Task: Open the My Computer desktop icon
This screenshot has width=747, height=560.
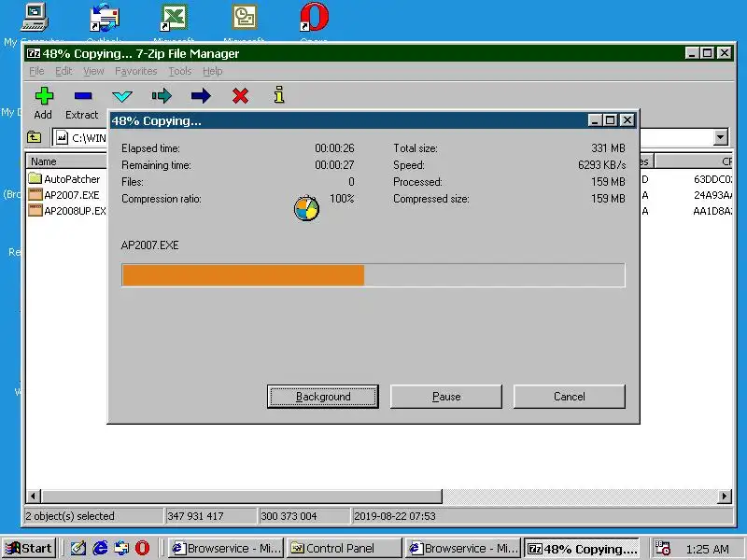Action: (35, 18)
